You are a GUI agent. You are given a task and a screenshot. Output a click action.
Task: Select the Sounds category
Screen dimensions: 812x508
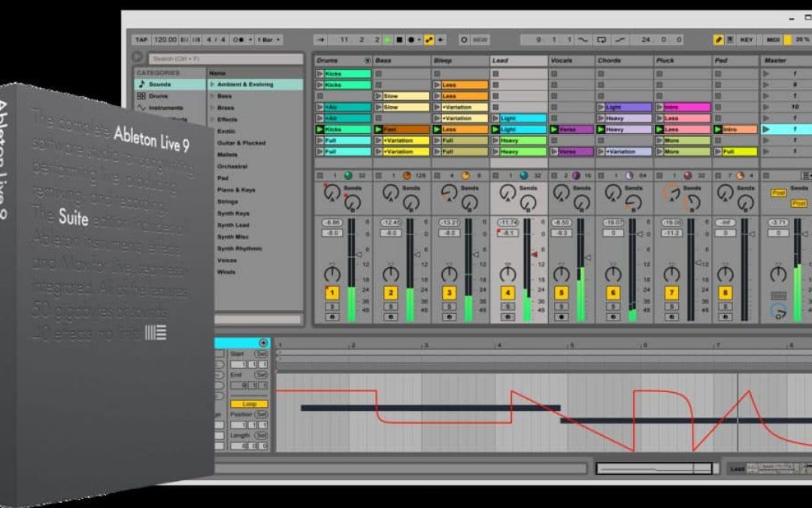click(x=170, y=84)
